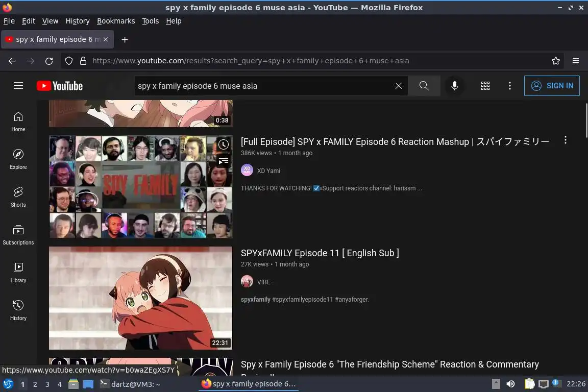Click the YouTube logo
Image resolution: width=588 pixels, height=392 pixels.
click(x=60, y=86)
